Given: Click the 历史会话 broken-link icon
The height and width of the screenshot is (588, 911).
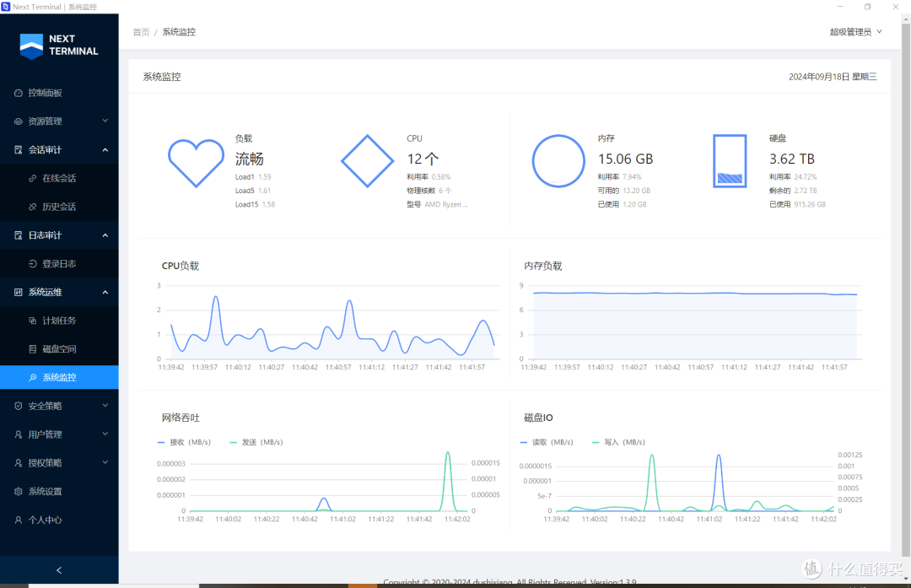Looking at the screenshot, I should pyautogui.click(x=33, y=207).
